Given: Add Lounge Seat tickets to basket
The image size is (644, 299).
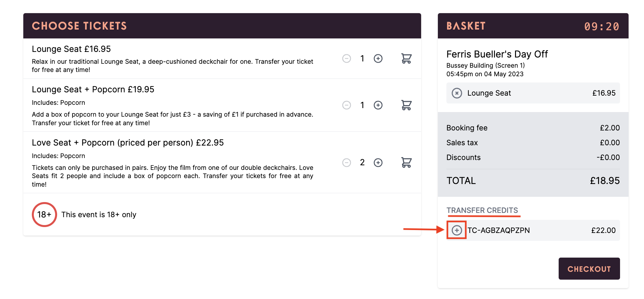Looking at the screenshot, I should tap(406, 58).
